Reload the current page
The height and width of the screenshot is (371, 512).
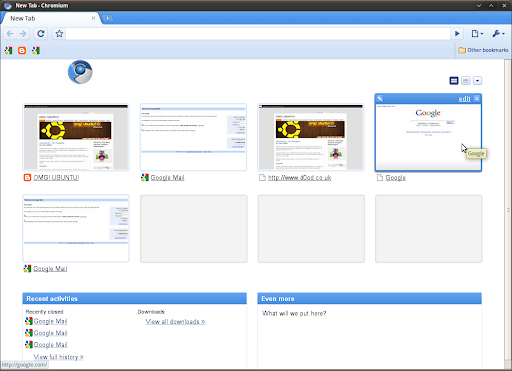point(41,34)
